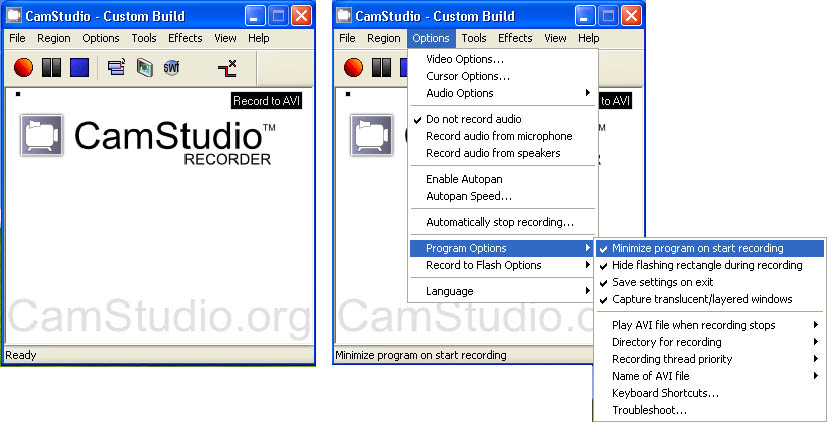Open Keyboard Shortcuts entry
The width and height of the screenshot is (835, 437).
[x=709, y=393]
